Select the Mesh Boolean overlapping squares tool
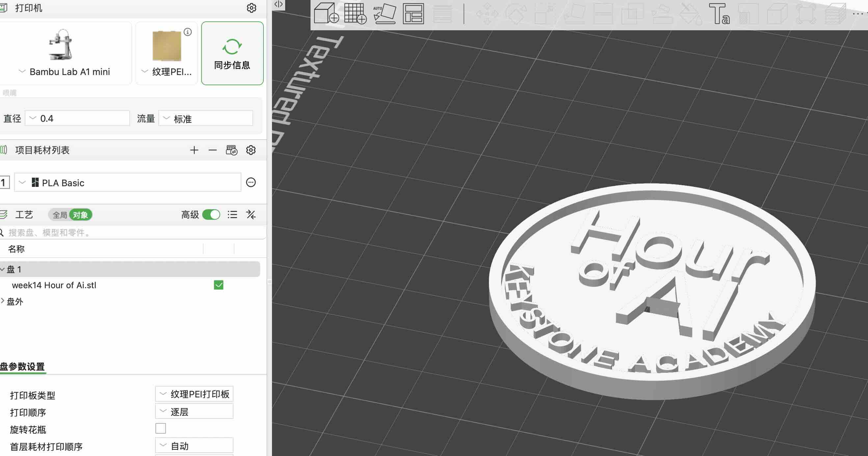The image size is (868, 456). click(632, 13)
